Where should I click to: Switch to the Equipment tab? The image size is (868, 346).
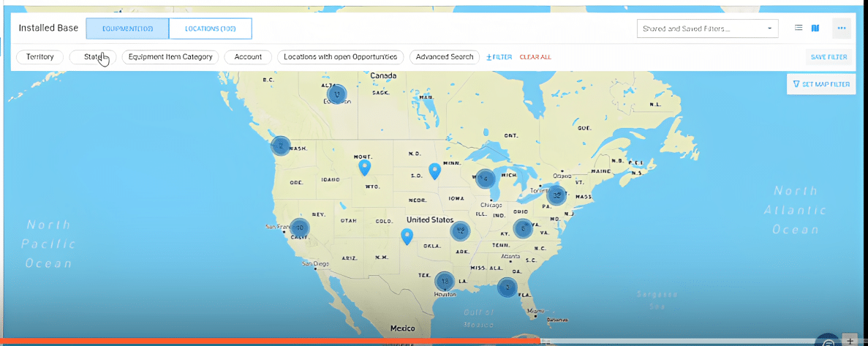click(127, 29)
